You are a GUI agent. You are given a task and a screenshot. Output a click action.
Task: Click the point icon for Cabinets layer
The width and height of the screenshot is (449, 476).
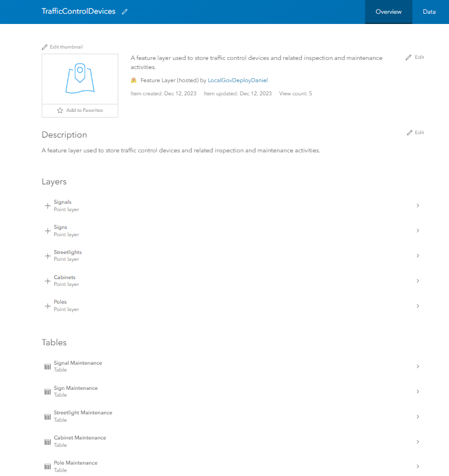click(x=47, y=281)
